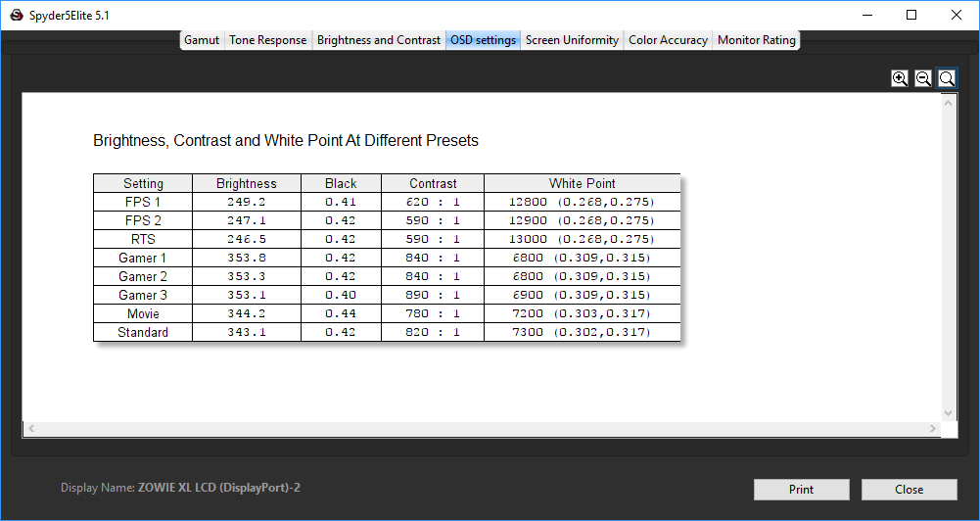Switch to the Gamut tab
This screenshot has height=521, width=980.
(202, 40)
